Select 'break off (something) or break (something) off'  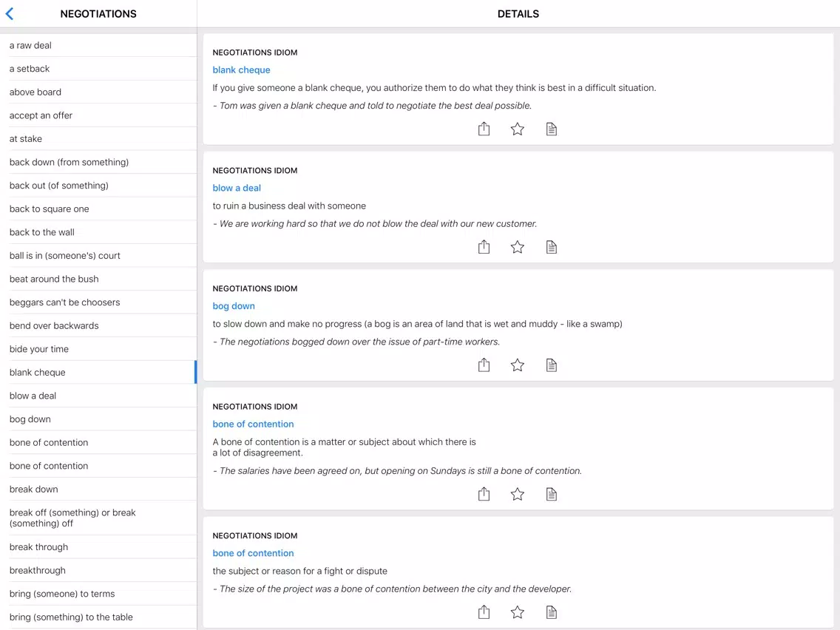[x=98, y=518]
